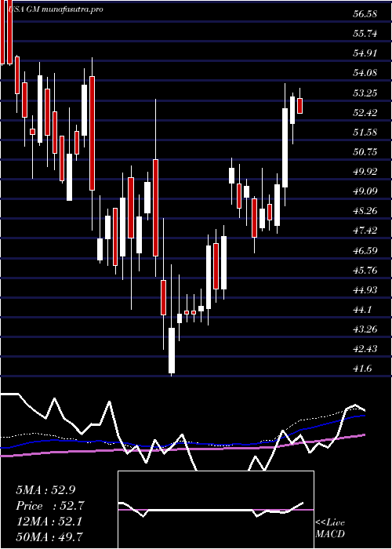Image resolution: width=392 pixels, height=549 pixels.
Task: Click the 44.1 price axis label
Action: [x=362, y=309]
